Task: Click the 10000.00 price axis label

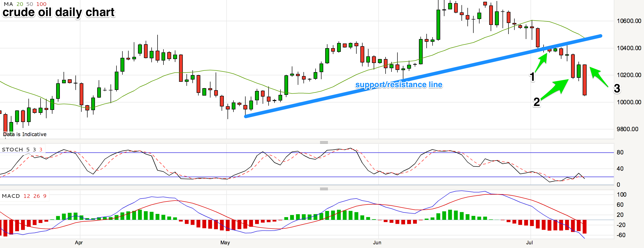Action: click(x=629, y=102)
